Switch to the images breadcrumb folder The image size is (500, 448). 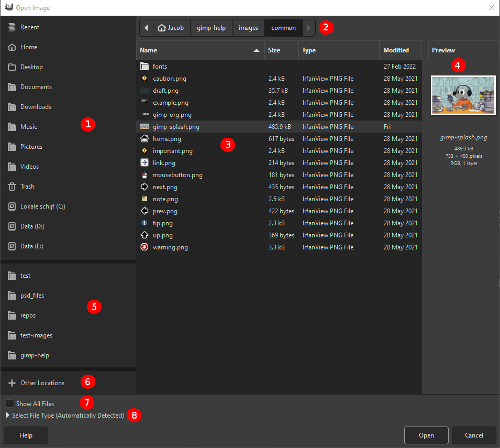[x=248, y=27]
